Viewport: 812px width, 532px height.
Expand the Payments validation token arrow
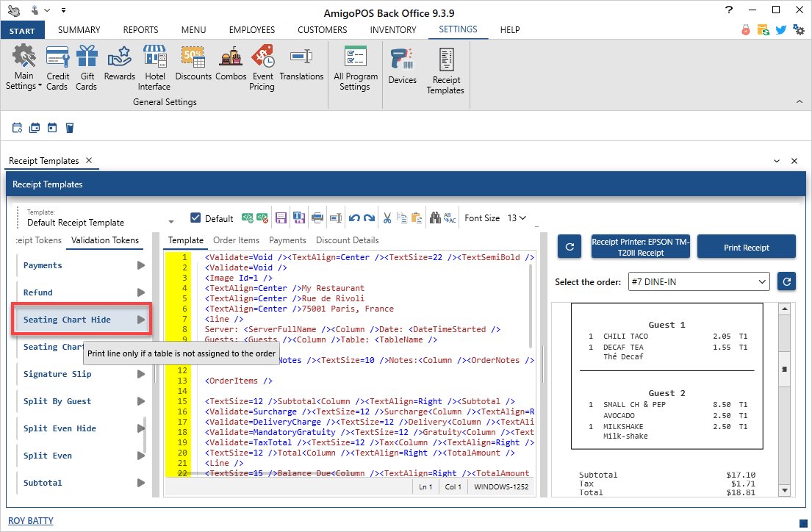pyautogui.click(x=141, y=265)
